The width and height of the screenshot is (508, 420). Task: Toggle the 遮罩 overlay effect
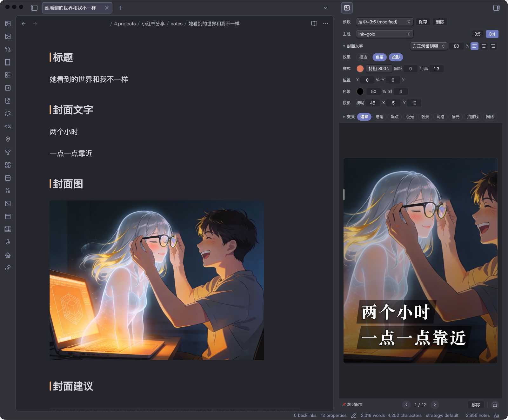click(x=364, y=117)
